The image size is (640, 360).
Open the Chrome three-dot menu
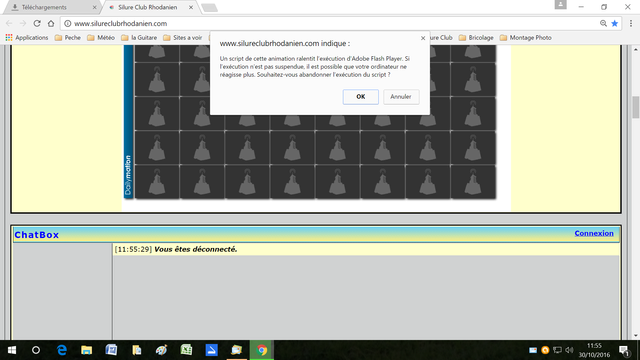coord(631,23)
